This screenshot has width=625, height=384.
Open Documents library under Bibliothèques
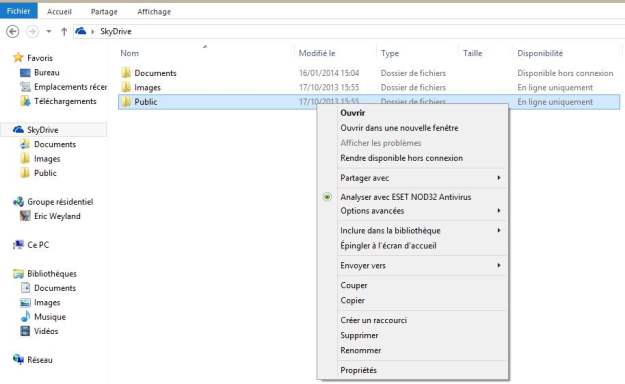[55, 288]
